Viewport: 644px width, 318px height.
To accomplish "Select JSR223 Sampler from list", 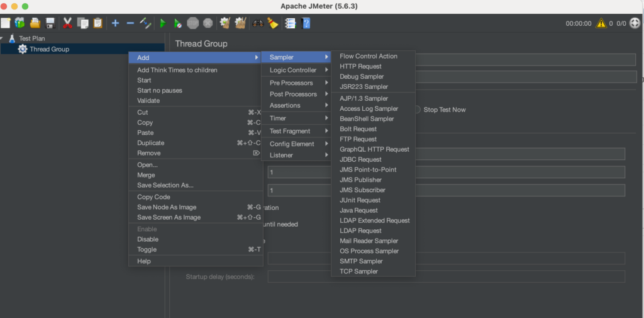I will coord(374,87).
